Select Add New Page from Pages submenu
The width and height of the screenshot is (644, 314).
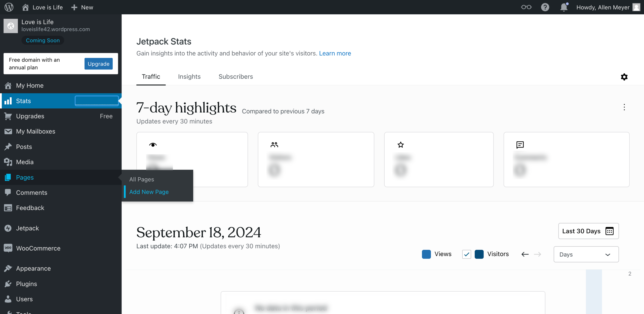click(x=149, y=192)
